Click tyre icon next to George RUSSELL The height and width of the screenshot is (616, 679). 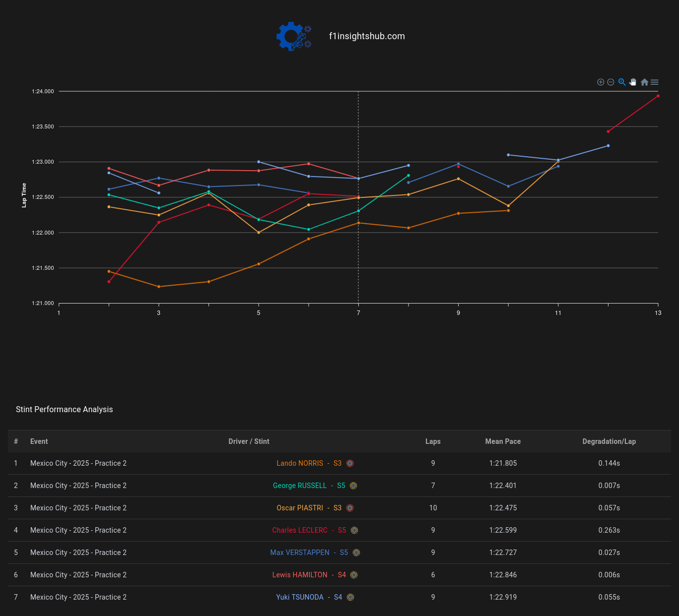pos(353,486)
